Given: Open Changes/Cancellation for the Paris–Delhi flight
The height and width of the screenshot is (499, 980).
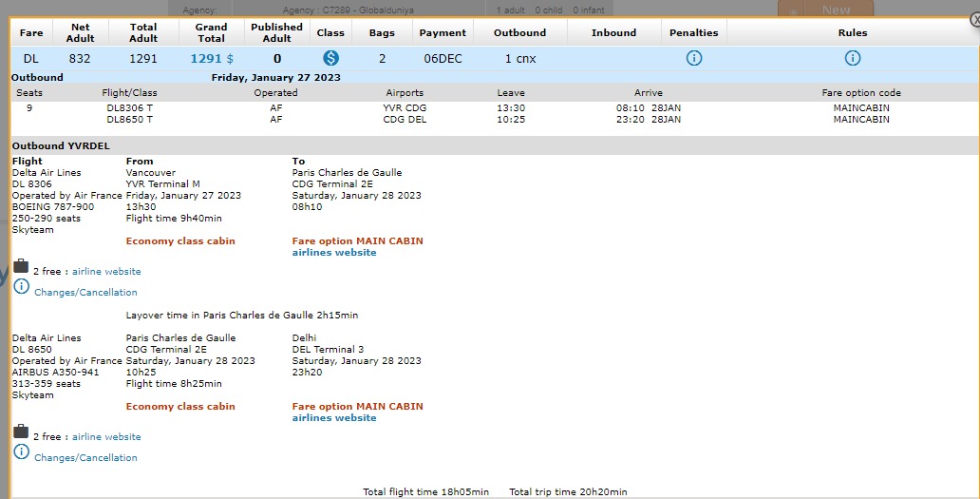Looking at the screenshot, I should pyautogui.click(x=85, y=458).
